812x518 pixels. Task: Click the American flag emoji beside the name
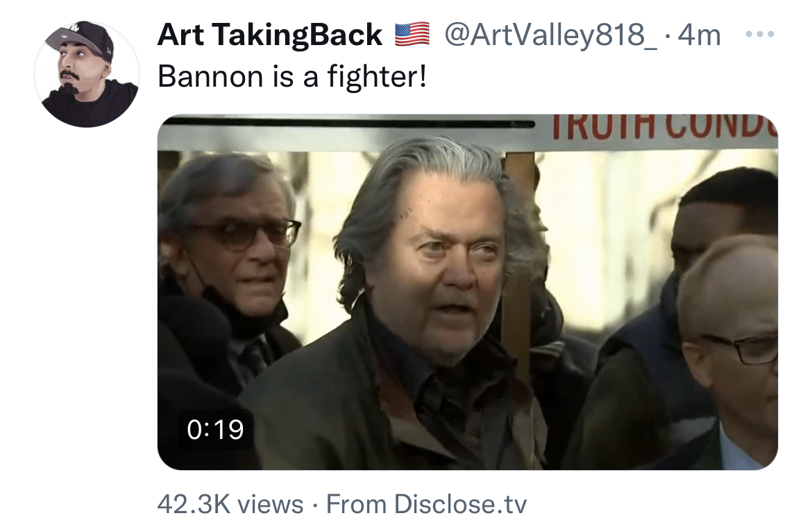[x=412, y=35]
